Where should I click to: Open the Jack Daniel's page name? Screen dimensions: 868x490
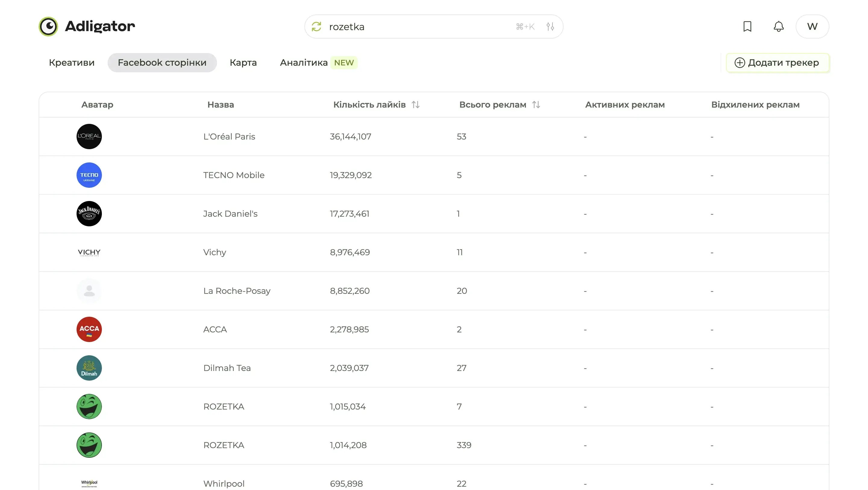click(x=230, y=214)
